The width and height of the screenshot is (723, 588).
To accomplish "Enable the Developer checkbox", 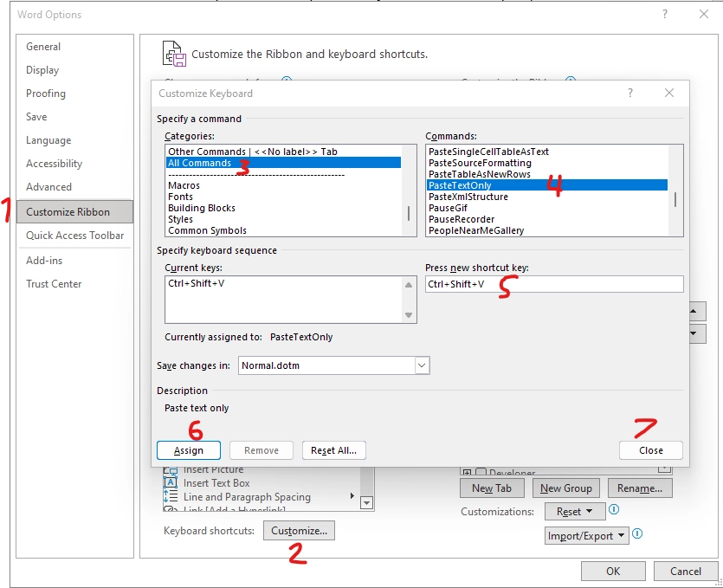I will pyautogui.click(x=481, y=472).
